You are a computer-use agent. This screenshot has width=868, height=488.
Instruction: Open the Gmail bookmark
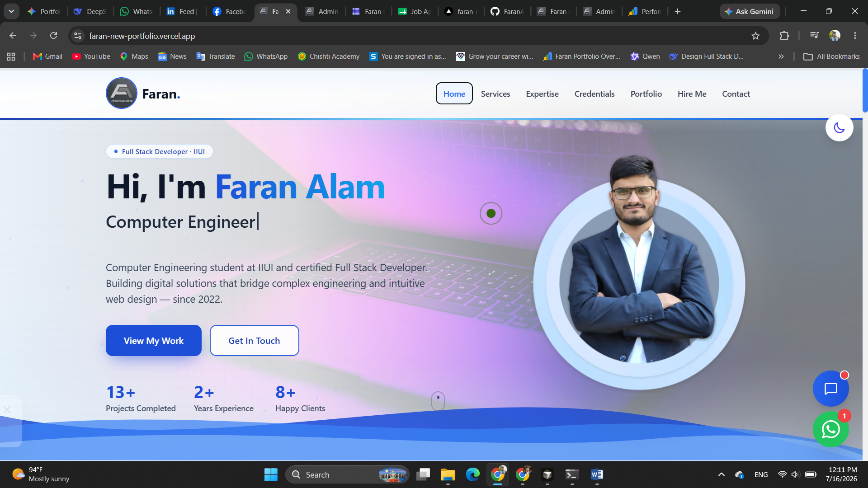47,56
